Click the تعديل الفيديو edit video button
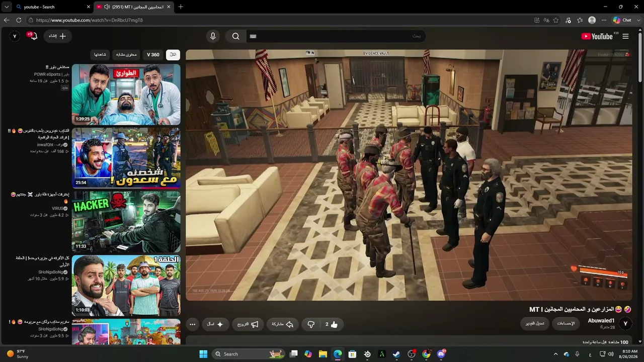The width and height of the screenshot is (644, 362). point(535,324)
